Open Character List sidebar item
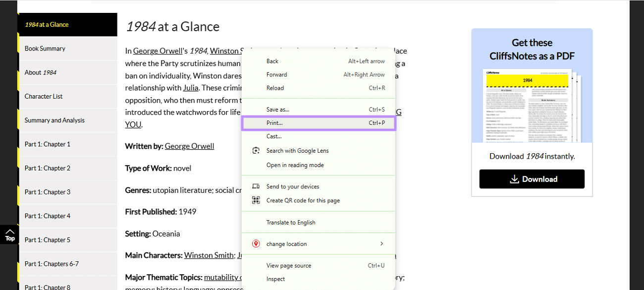Viewport: 644px width, 290px height. tap(44, 96)
